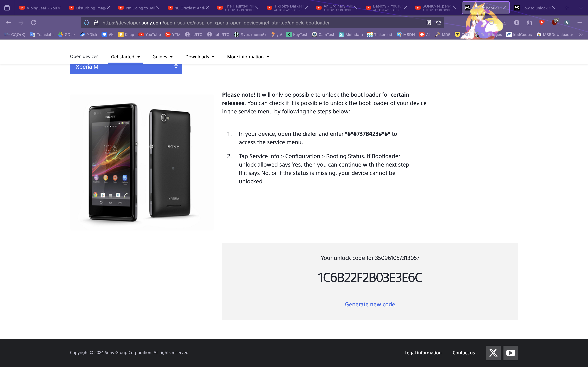588x367 pixels.
Task: Open a new tab with plus button
Action: (567, 8)
